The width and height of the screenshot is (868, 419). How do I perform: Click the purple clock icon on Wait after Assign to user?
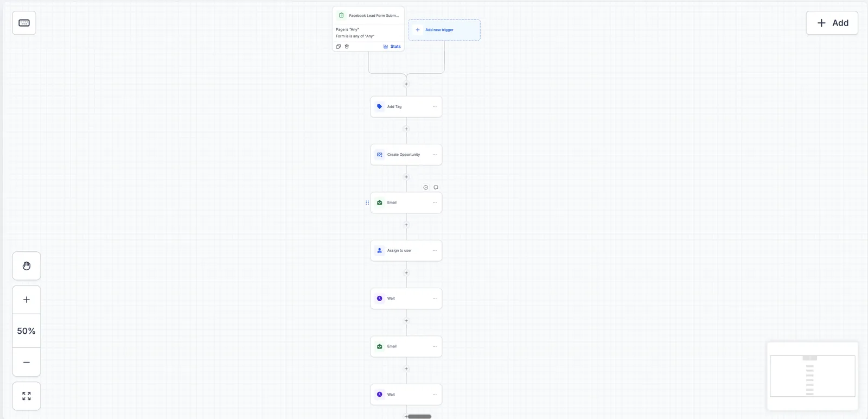[x=380, y=299]
